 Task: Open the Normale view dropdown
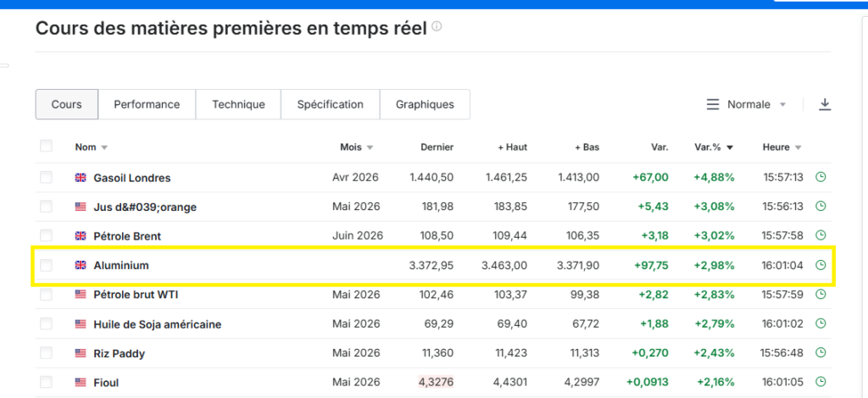(x=747, y=104)
